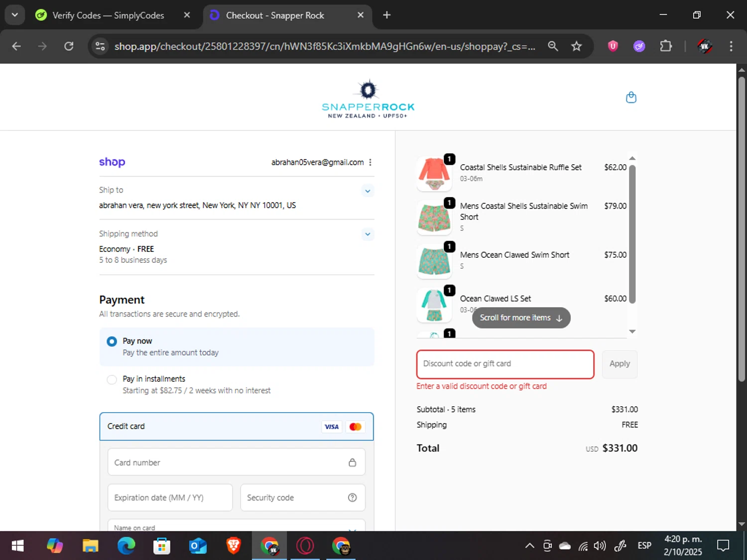Open site information icon in address bar
The width and height of the screenshot is (747, 560).
100,46
